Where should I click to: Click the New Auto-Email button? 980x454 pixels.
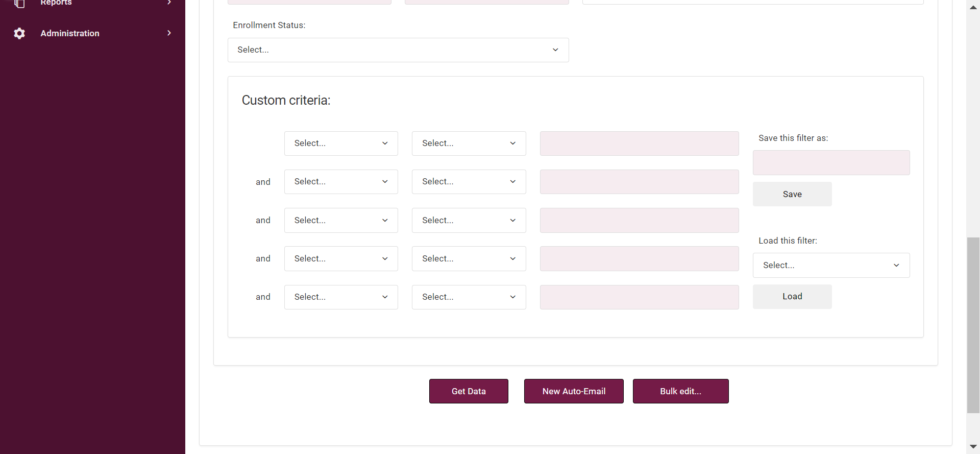(x=573, y=391)
